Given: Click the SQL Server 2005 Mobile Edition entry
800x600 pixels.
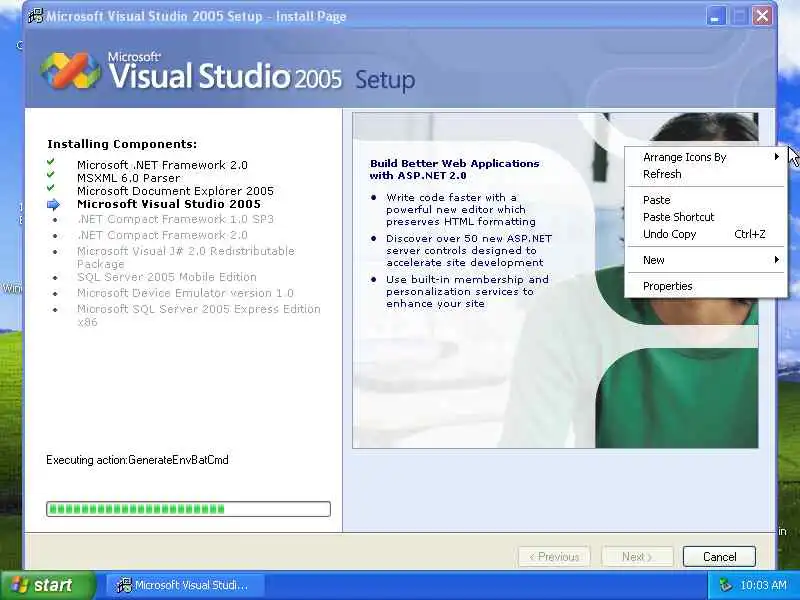Looking at the screenshot, I should point(167,277).
